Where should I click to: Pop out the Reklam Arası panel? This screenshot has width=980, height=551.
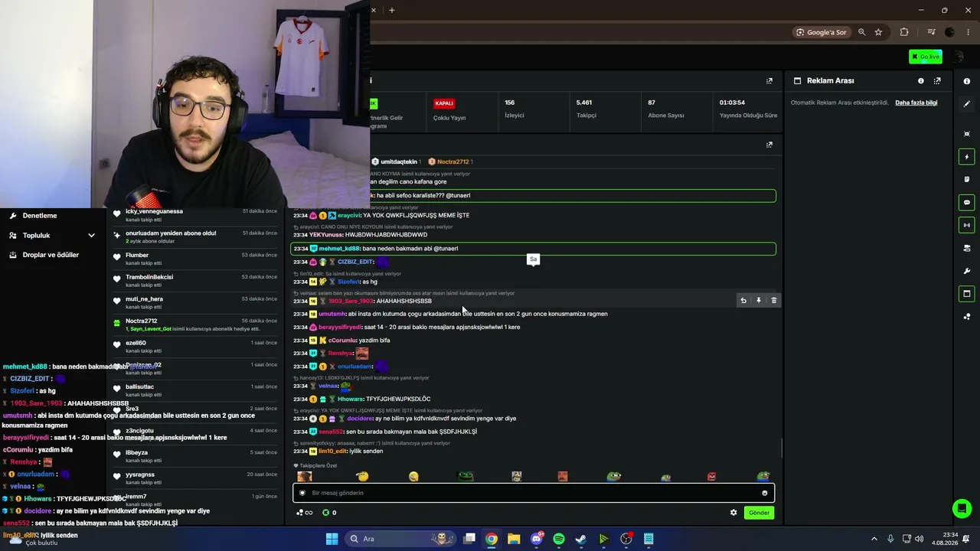point(937,81)
